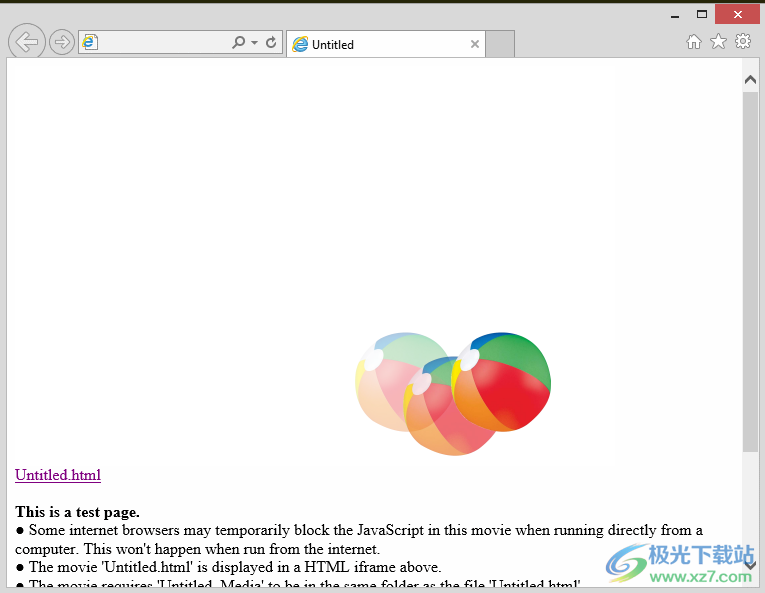Click the scrollbar up arrow
The image size is (765, 593).
(750, 78)
